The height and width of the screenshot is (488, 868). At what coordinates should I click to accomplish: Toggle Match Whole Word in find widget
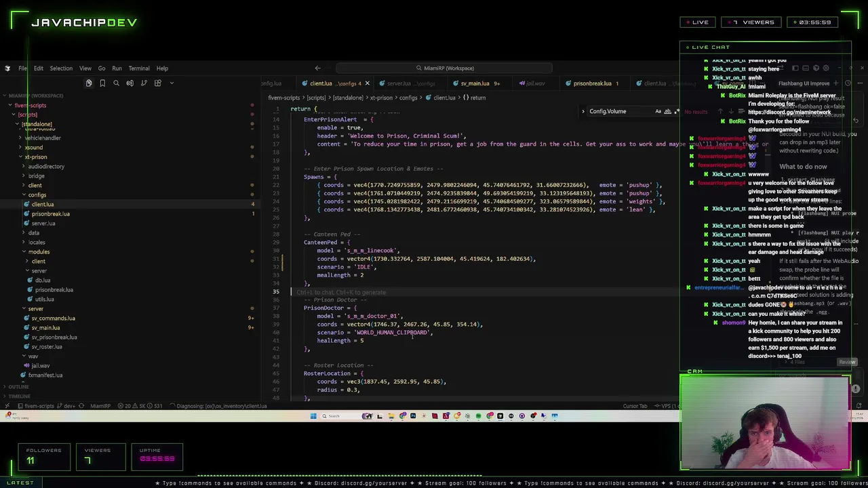coord(667,111)
